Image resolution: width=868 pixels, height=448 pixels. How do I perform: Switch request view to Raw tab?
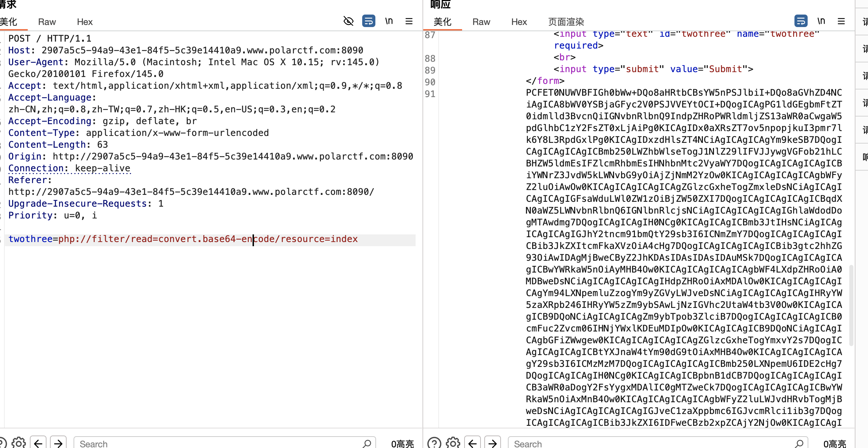[47, 22]
